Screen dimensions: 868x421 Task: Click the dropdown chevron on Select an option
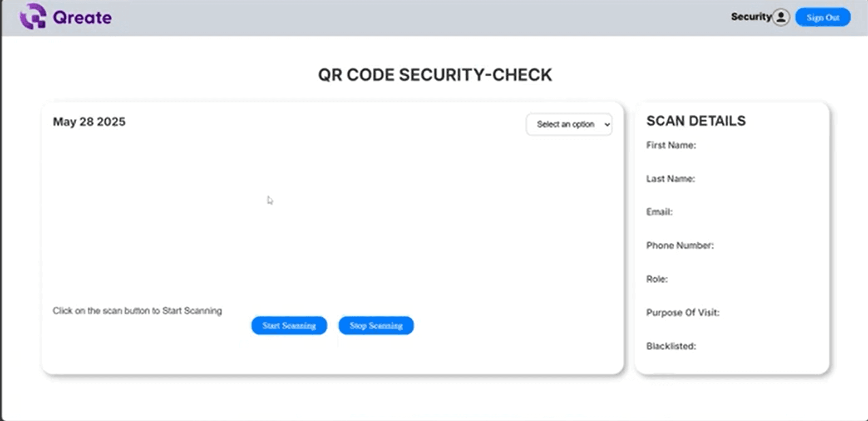click(607, 124)
